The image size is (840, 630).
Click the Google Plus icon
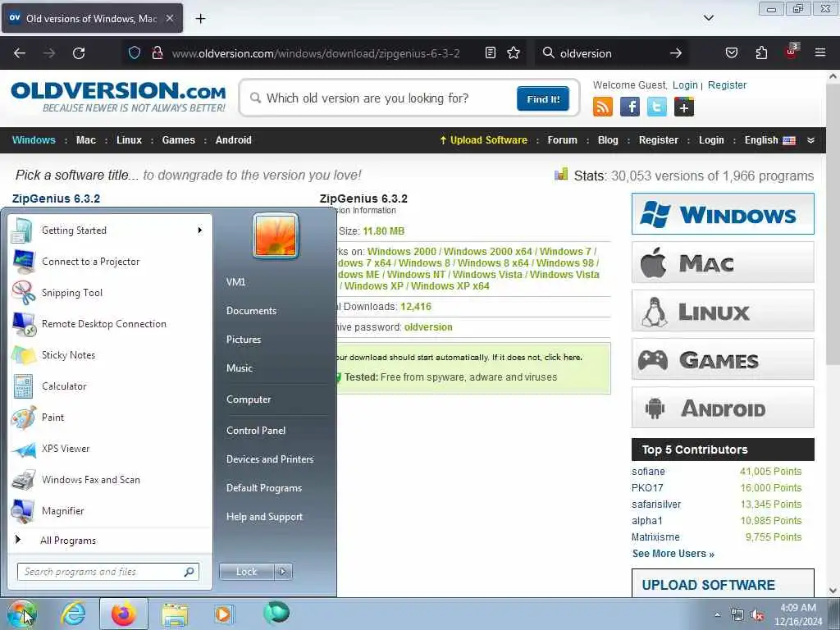[684, 107]
